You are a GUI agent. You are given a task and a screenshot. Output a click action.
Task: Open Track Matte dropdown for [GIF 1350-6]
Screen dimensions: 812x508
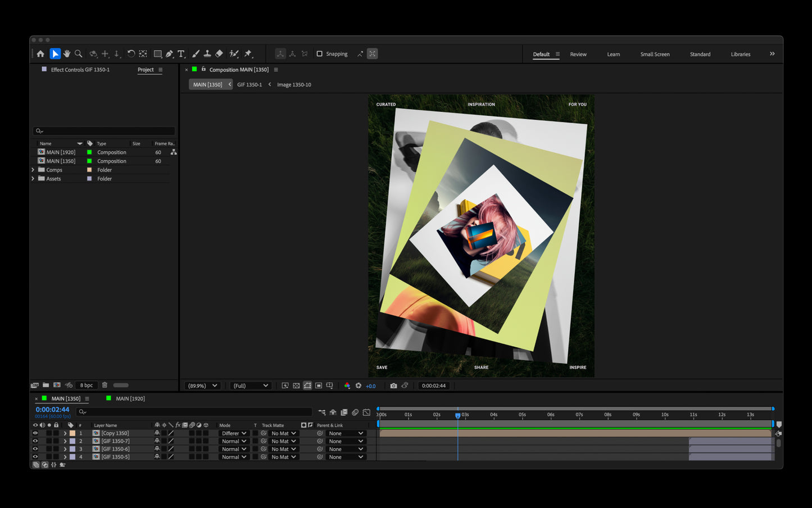283,449
